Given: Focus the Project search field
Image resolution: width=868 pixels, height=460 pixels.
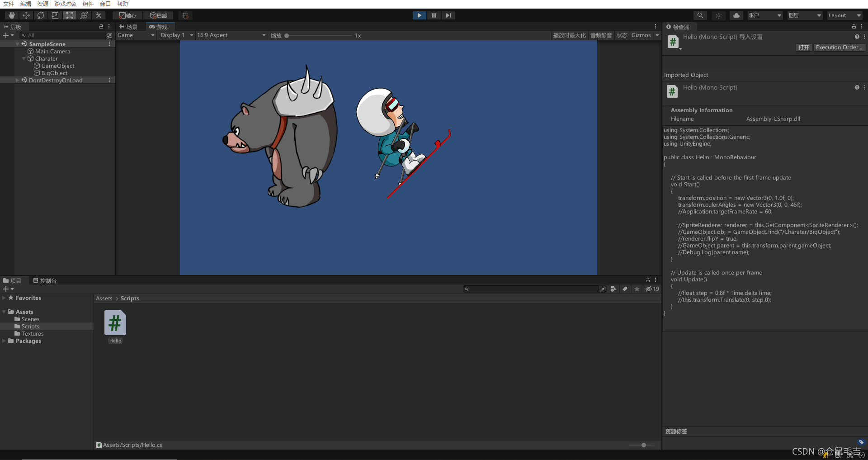Looking at the screenshot, I should [x=531, y=289].
